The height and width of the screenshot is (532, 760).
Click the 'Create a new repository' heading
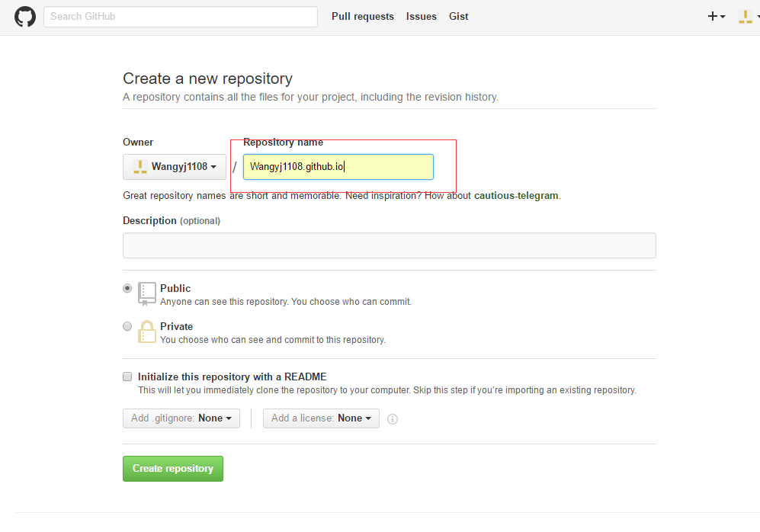(208, 79)
